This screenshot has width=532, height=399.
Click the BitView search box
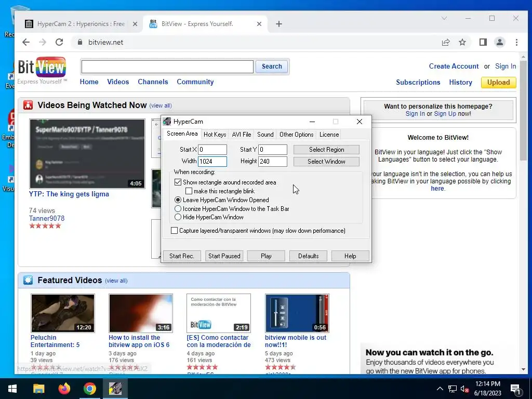click(167, 66)
